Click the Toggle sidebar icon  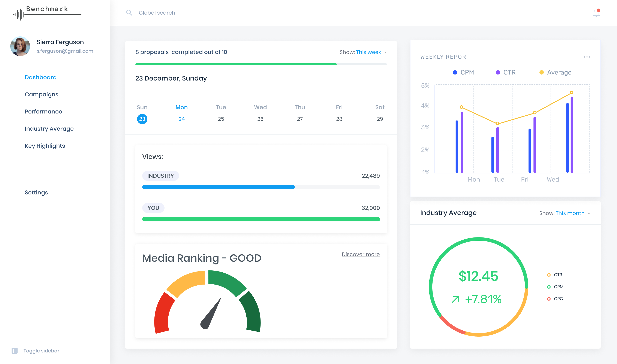tap(15, 351)
